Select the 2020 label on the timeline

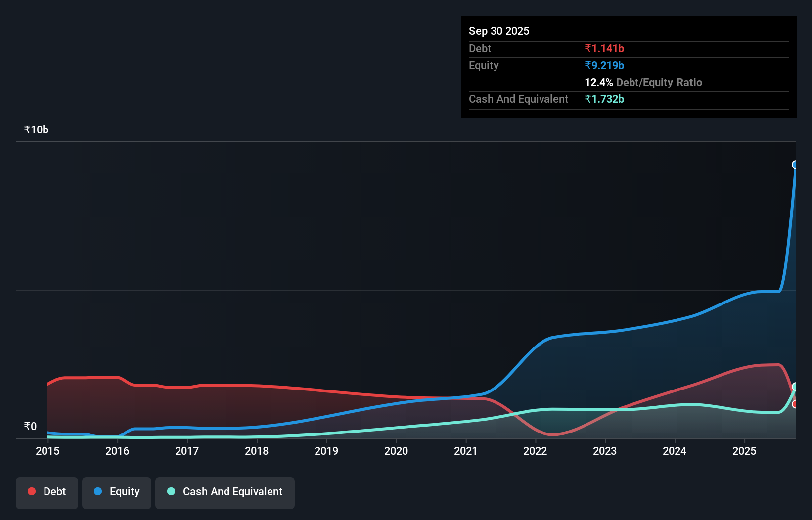pos(396,451)
